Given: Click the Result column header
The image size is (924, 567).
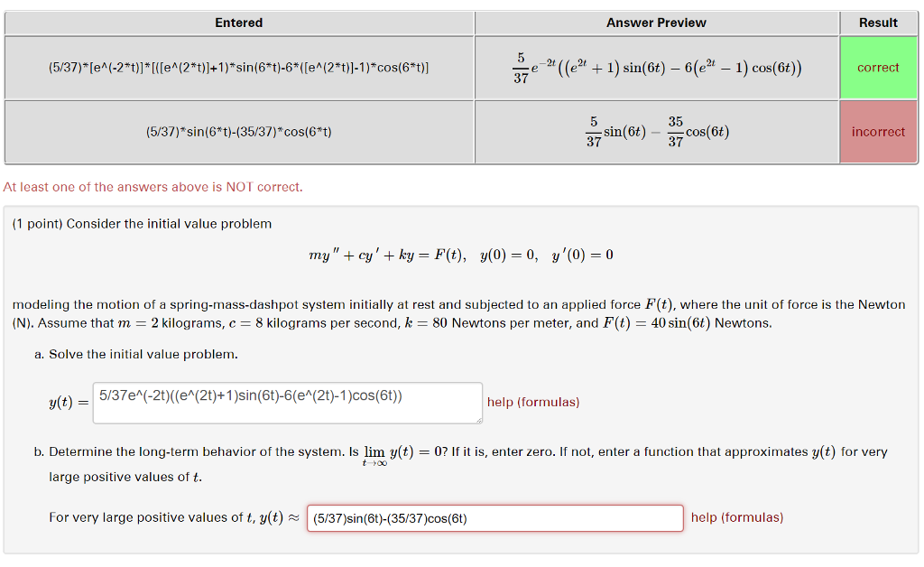Looking at the screenshot, I should coord(878,23).
